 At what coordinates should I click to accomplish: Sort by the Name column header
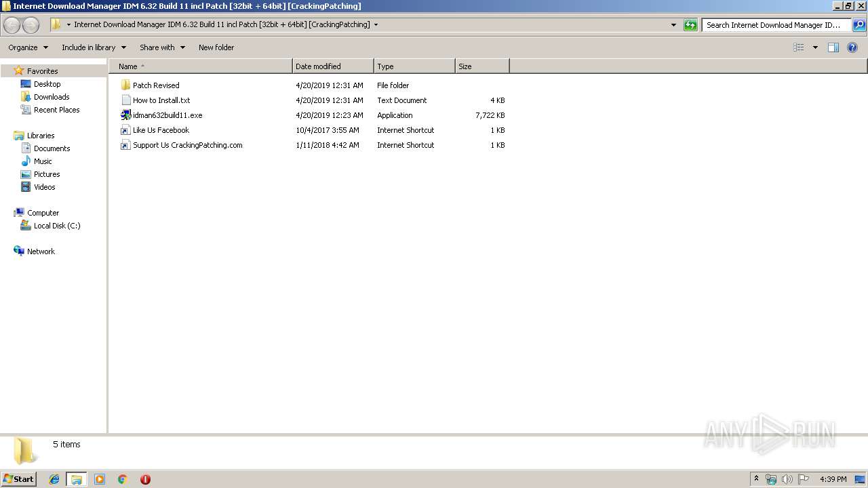[x=201, y=66]
